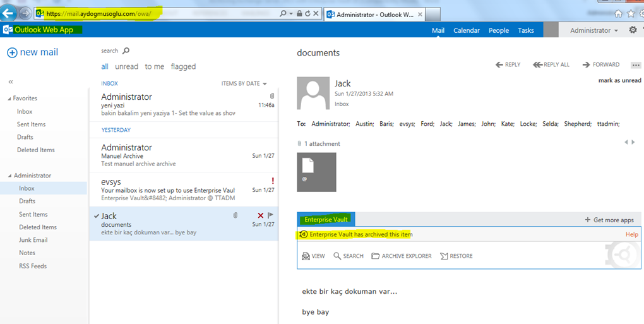Click mark as unread link

click(x=619, y=80)
